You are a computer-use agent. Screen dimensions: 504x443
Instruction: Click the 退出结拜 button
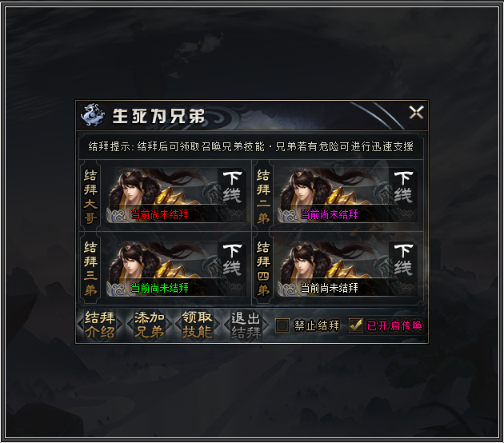(246, 325)
